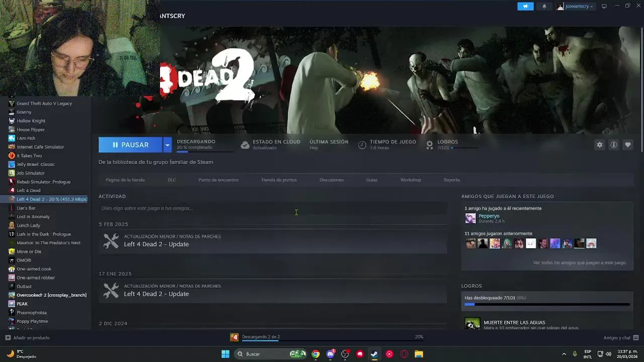Open Discord from the taskbar
The image size is (644, 362).
click(x=331, y=354)
